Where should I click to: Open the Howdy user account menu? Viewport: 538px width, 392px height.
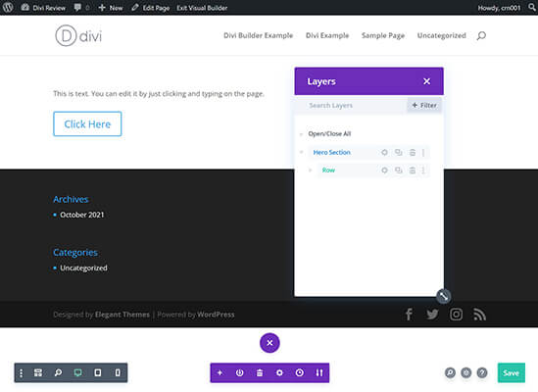pyautogui.click(x=499, y=8)
